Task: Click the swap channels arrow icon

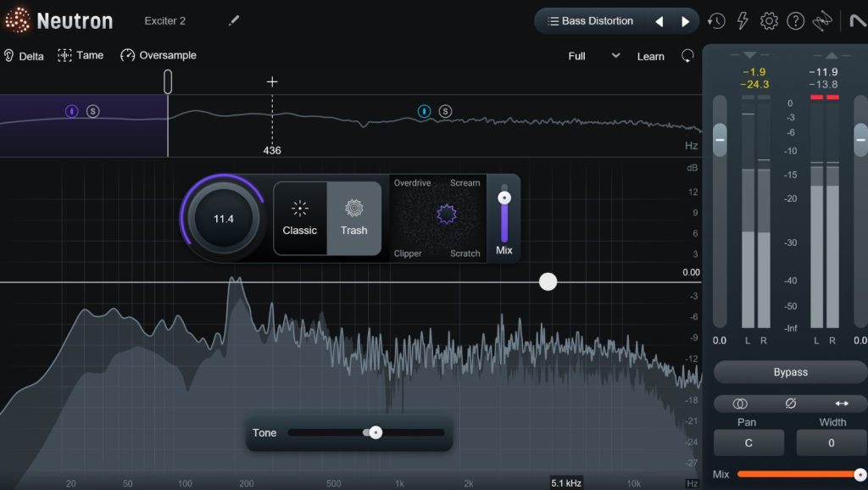Action: coord(841,404)
